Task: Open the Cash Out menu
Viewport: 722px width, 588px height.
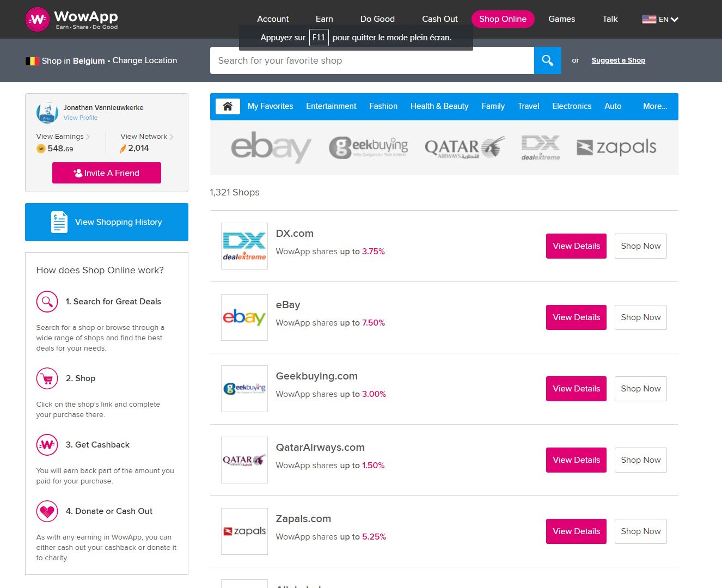Action: [x=440, y=19]
